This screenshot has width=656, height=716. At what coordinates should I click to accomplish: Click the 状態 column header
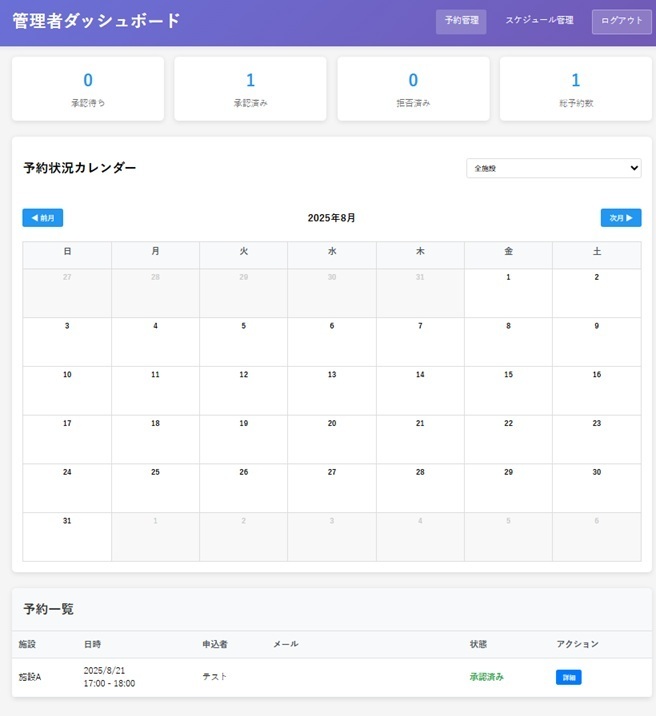click(x=479, y=644)
